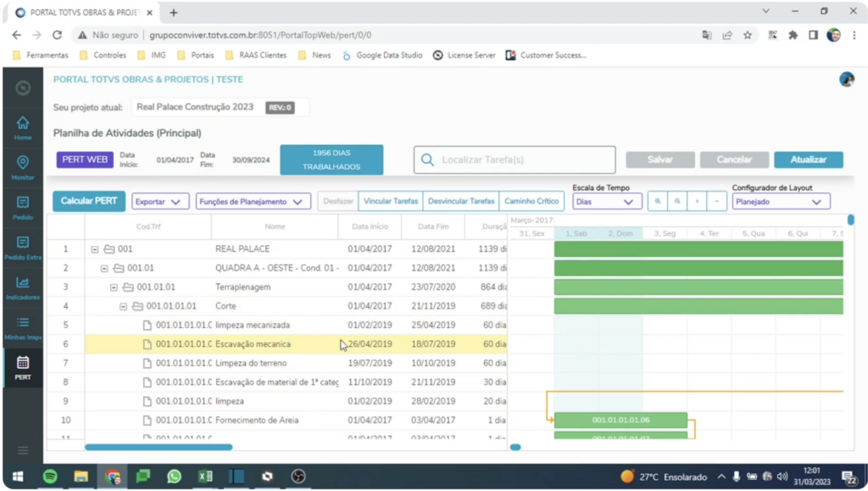Open the Indicadores chart icon
This screenshot has height=491, width=868.
(x=23, y=287)
